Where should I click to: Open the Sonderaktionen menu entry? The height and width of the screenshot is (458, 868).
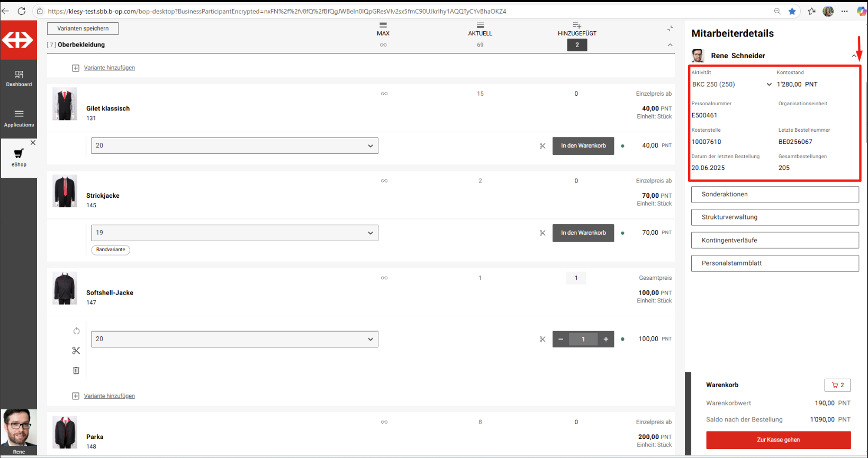(774, 195)
